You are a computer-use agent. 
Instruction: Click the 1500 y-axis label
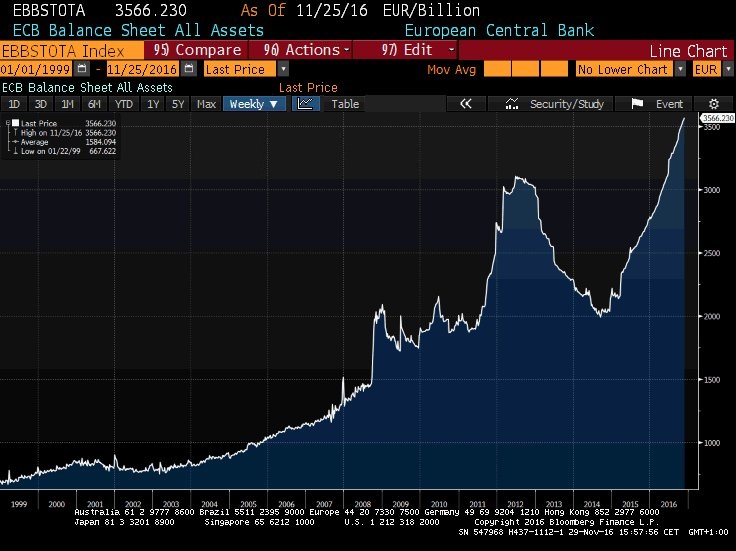712,380
